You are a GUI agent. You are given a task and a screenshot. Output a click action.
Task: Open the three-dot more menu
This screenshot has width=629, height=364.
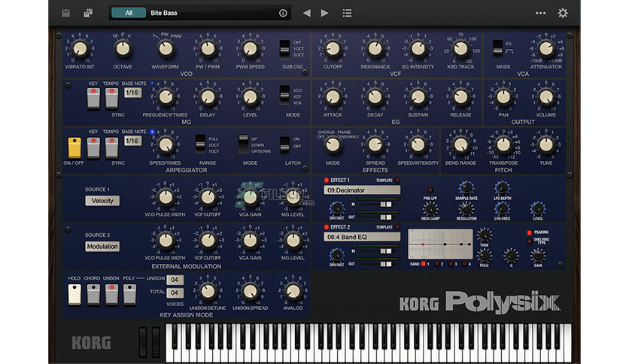point(540,14)
